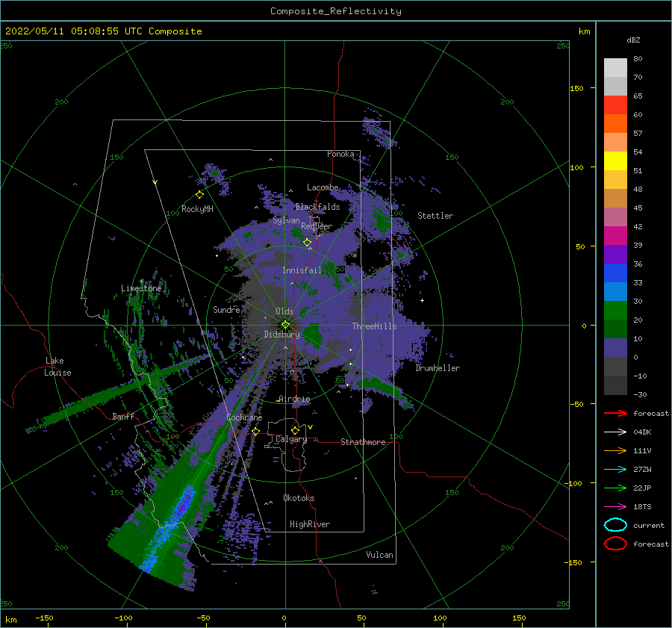Click the radar site diamond near Olds
This screenshot has height=628, width=672.
point(285,325)
